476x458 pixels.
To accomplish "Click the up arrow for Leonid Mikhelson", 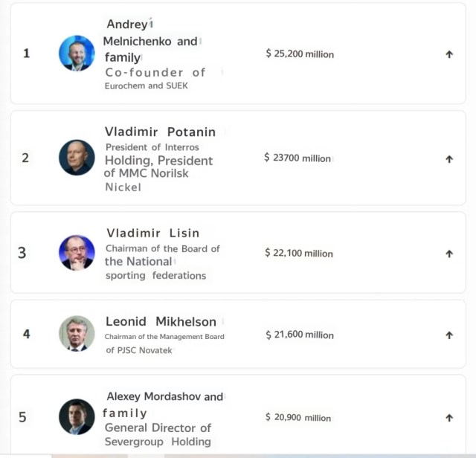I will pos(449,335).
